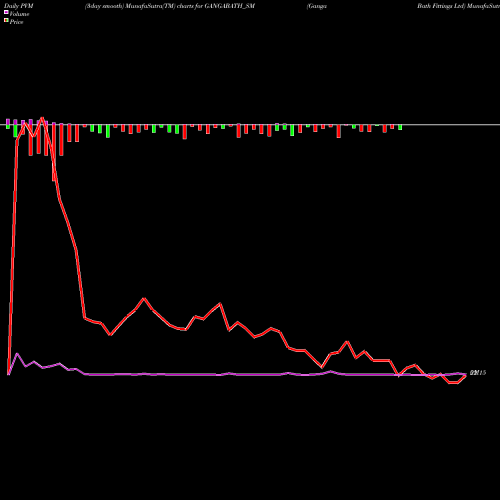Click the 'Daily PVM' title text
The image size is (500, 500).
[19, 6]
